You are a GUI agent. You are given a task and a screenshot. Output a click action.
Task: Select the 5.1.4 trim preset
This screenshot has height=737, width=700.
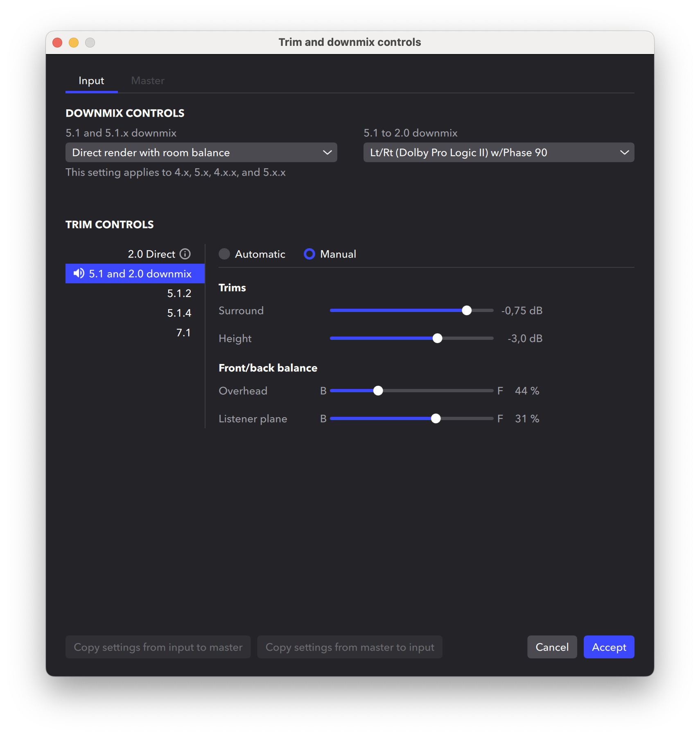179,313
